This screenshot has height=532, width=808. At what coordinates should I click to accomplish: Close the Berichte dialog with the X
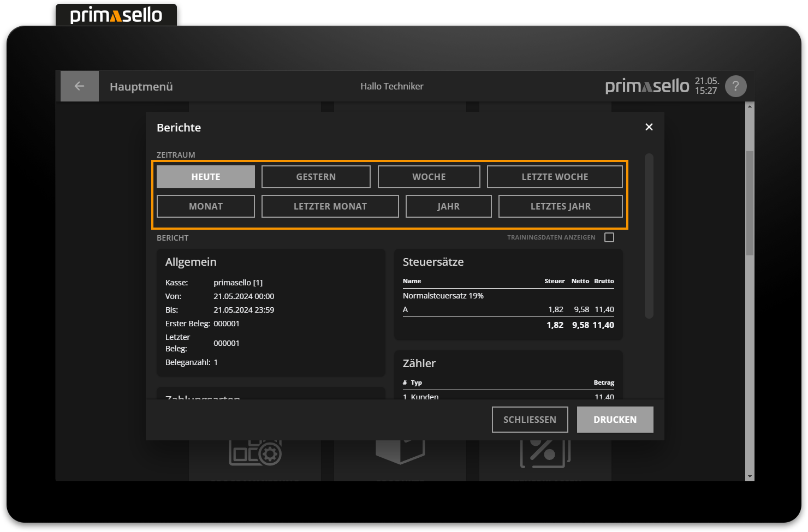click(649, 127)
